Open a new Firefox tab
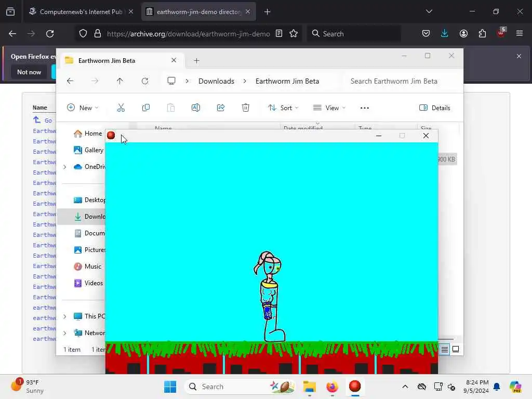Viewport: 532px width, 399px height. (268, 12)
